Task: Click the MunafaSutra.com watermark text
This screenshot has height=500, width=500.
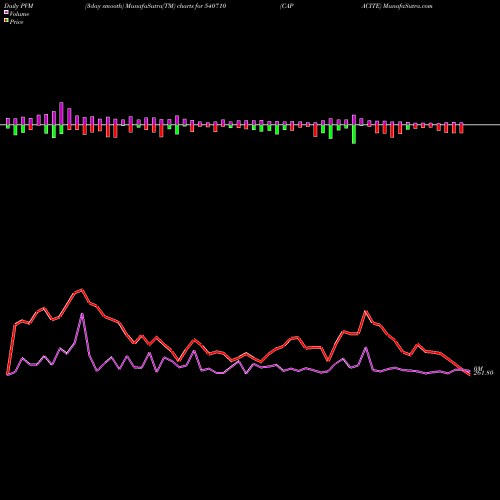Action: point(408,6)
